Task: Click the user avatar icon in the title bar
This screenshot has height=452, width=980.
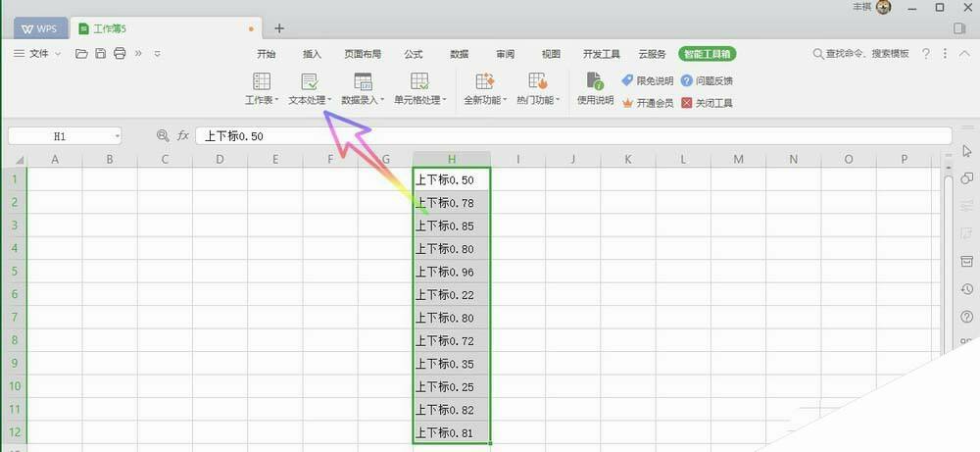Action: pyautogui.click(x=883, y=8)
